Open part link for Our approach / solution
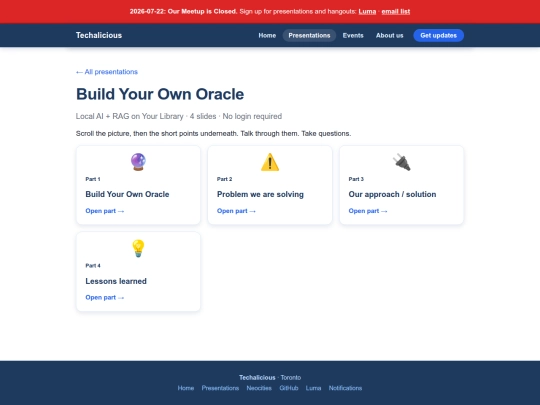 [x=368, y=211]
